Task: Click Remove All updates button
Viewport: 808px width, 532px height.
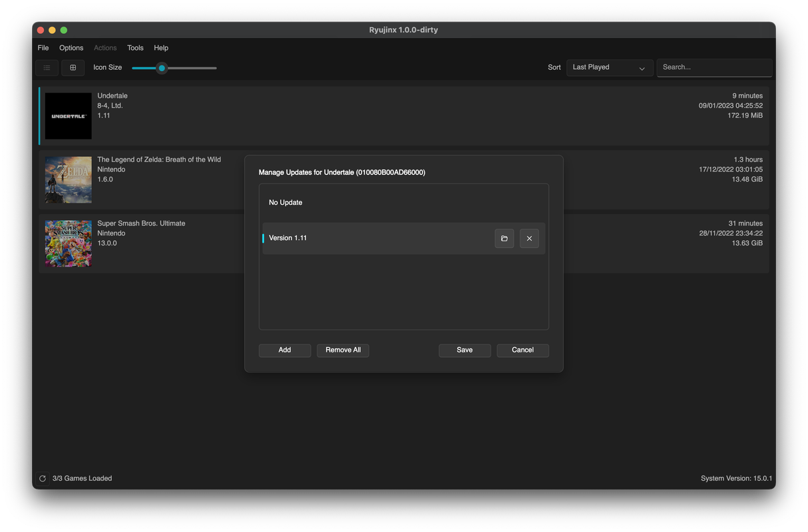Action: [x=343, y=350]
